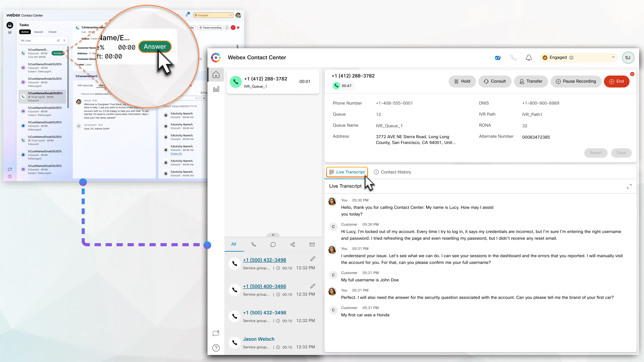Image resolution: width=644 pixels, height=362 pixels.
Task: Open the Jason Welsch contact link
Action: coord(259,339)
